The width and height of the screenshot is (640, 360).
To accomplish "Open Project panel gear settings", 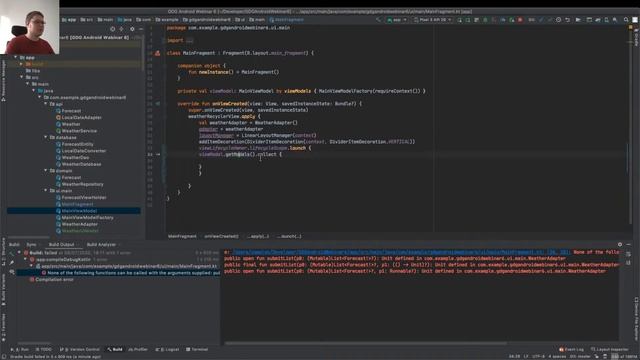I will point(132,29).
